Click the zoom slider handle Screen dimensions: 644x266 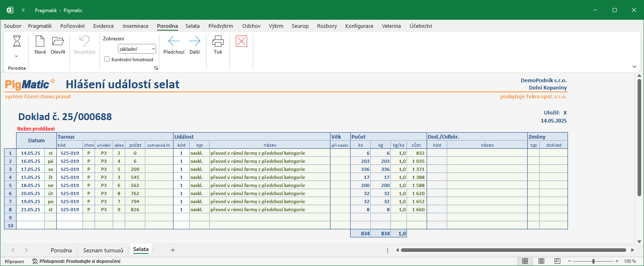(x=593, y=261)
